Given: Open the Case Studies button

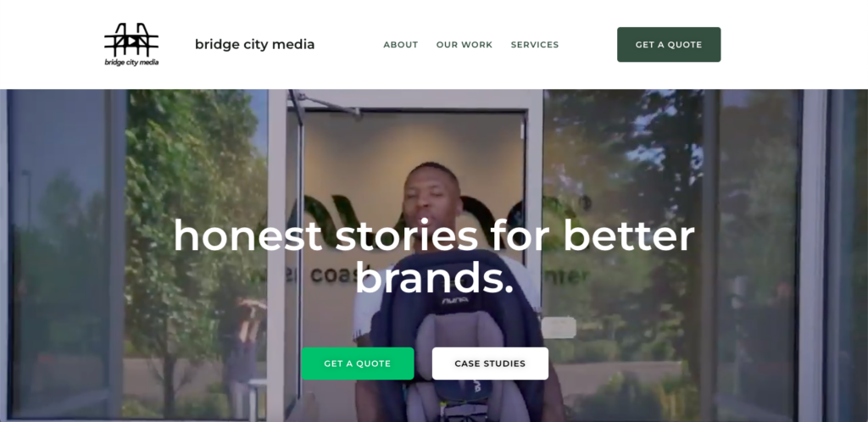Looking at the screenshot, I should point(490,364).
